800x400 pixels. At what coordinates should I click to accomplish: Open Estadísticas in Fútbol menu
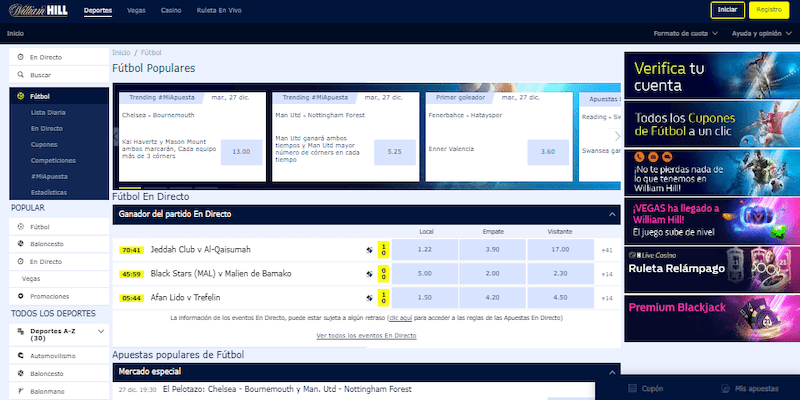[48, 192]
